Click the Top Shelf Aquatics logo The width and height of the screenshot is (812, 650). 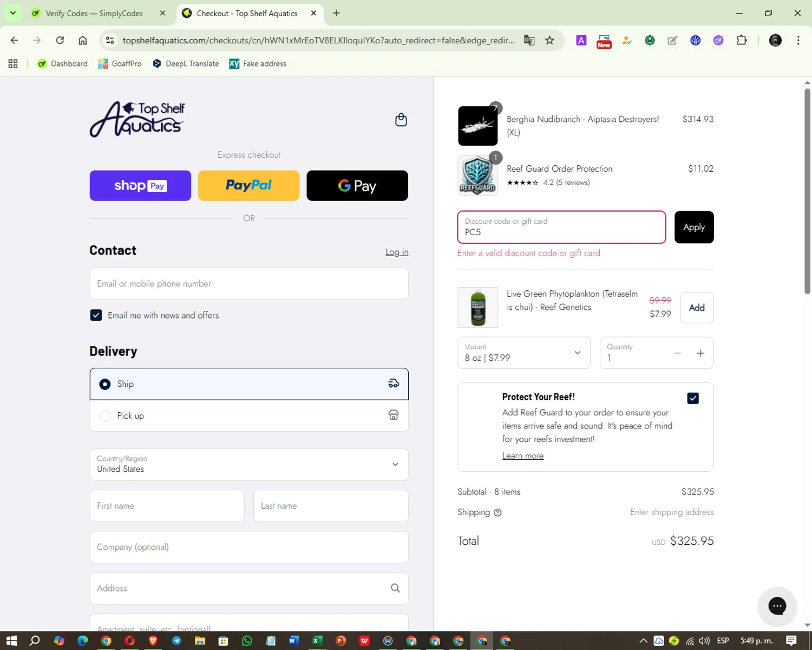(x=137, y=119)
